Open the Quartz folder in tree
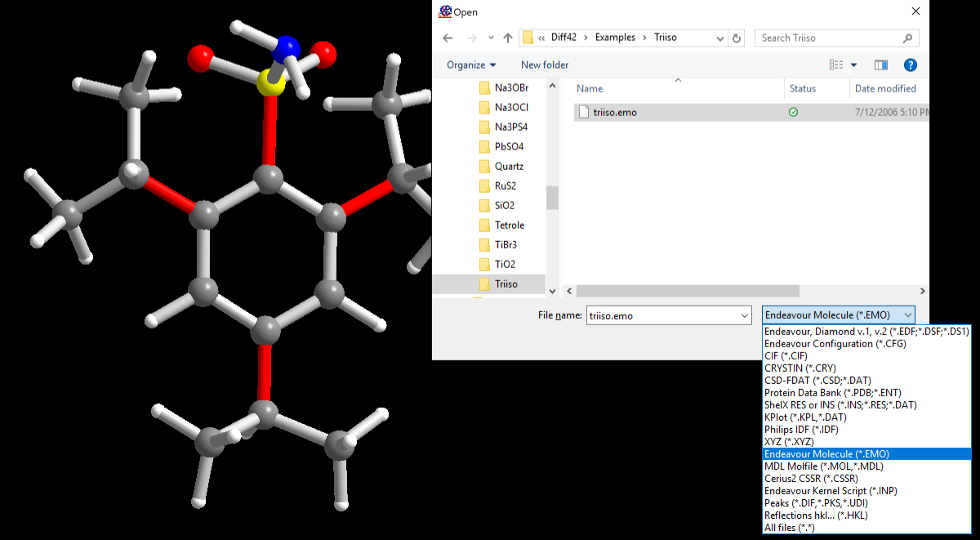980x540 pixels. point(509,167)
